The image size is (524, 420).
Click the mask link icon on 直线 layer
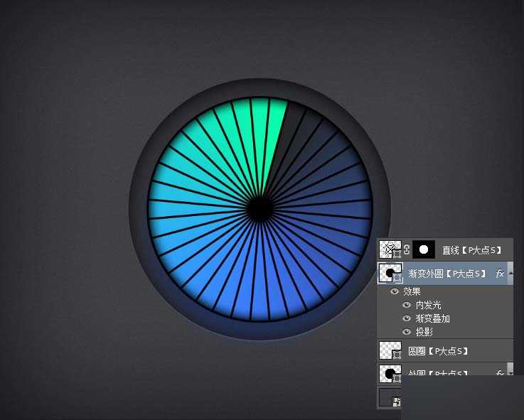(407, 249)
